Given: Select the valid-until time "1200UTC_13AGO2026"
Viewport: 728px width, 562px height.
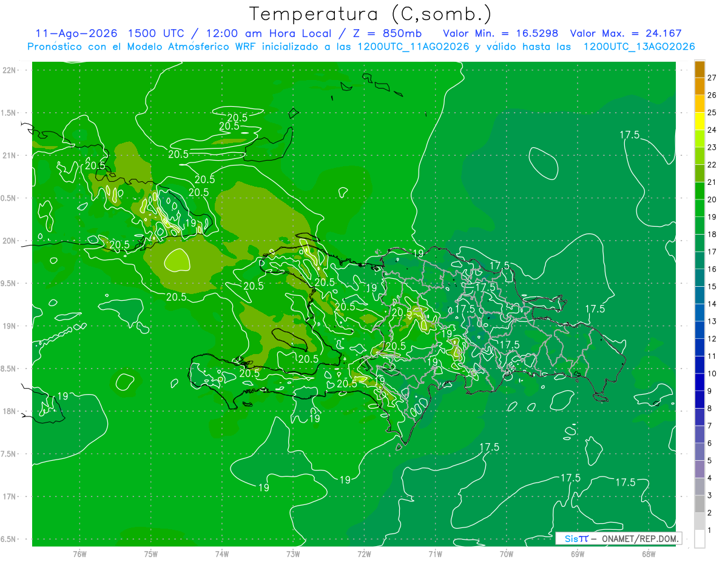Looking at the screenshot, I should tap(639, 47).
